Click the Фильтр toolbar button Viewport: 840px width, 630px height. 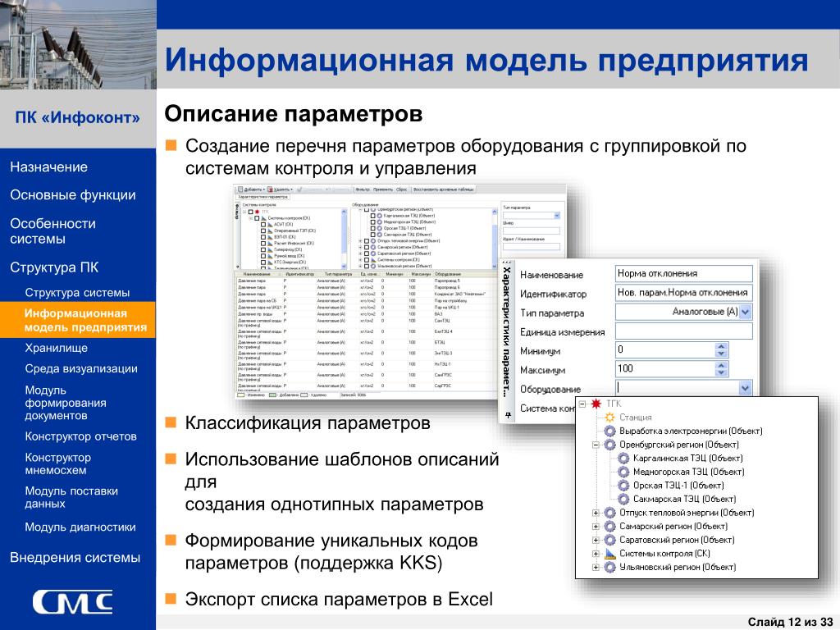pyautogui.click(x=363, y=189)
